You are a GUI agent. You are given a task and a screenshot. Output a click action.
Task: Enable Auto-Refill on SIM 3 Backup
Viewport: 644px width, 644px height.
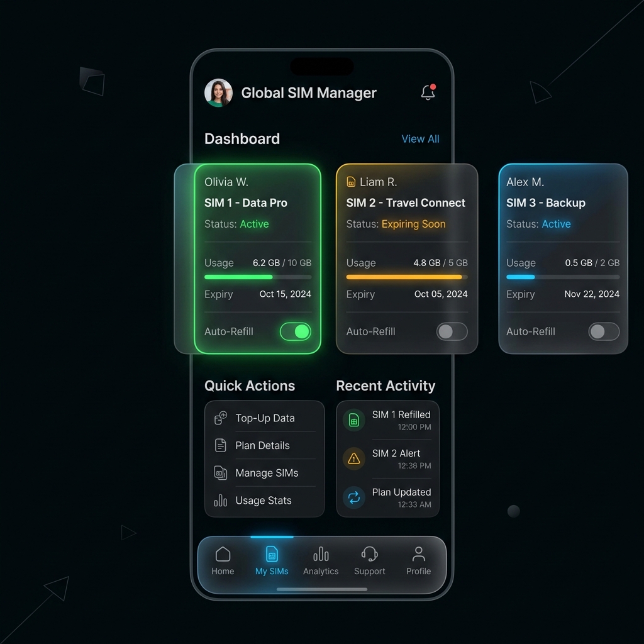(x=604, y=331)
